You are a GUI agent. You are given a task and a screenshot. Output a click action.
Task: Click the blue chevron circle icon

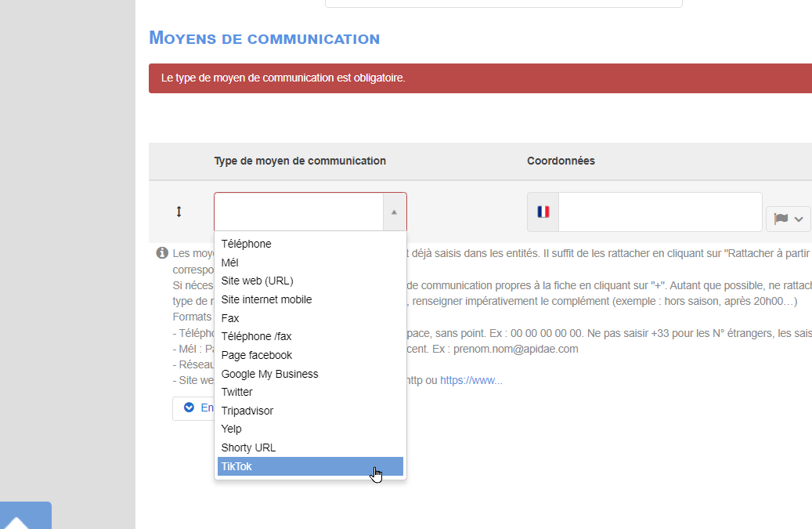(189, 408)
